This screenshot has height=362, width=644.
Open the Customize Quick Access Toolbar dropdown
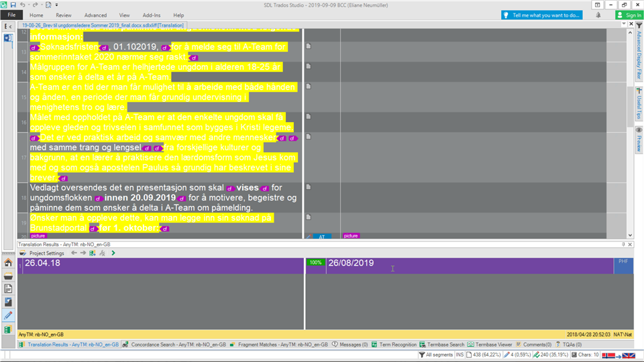[56, 5]
